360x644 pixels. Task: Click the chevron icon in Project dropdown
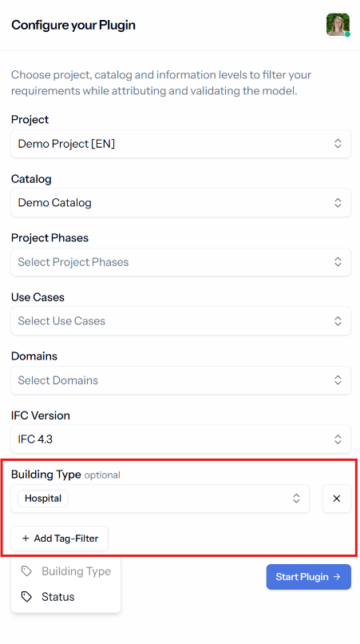(x=338, y=143)
